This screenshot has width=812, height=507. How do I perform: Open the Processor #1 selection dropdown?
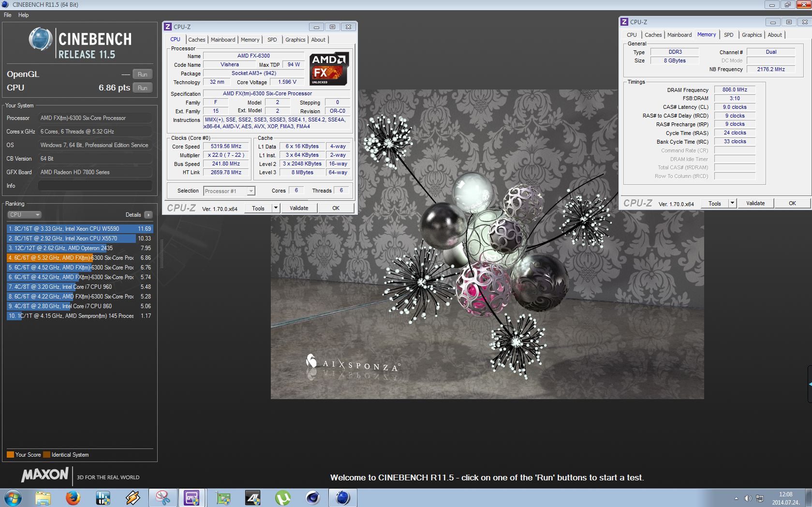point(229,191)
